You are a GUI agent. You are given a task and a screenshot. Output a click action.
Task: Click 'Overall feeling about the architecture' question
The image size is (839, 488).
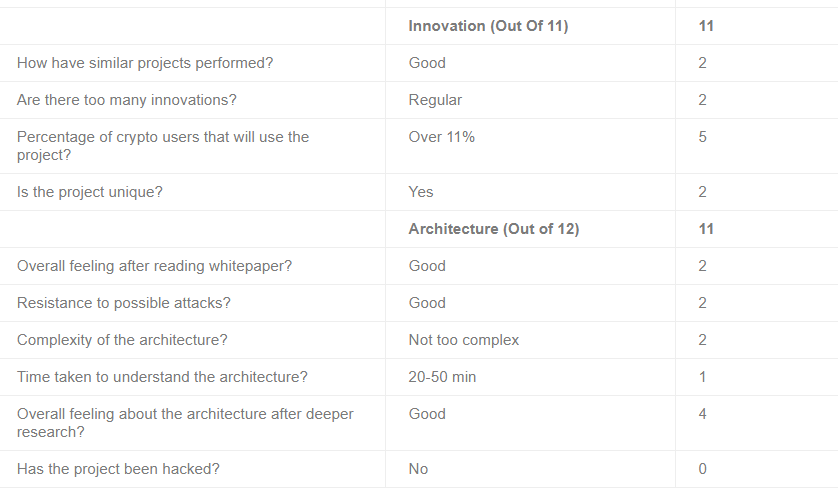(185, 423)
